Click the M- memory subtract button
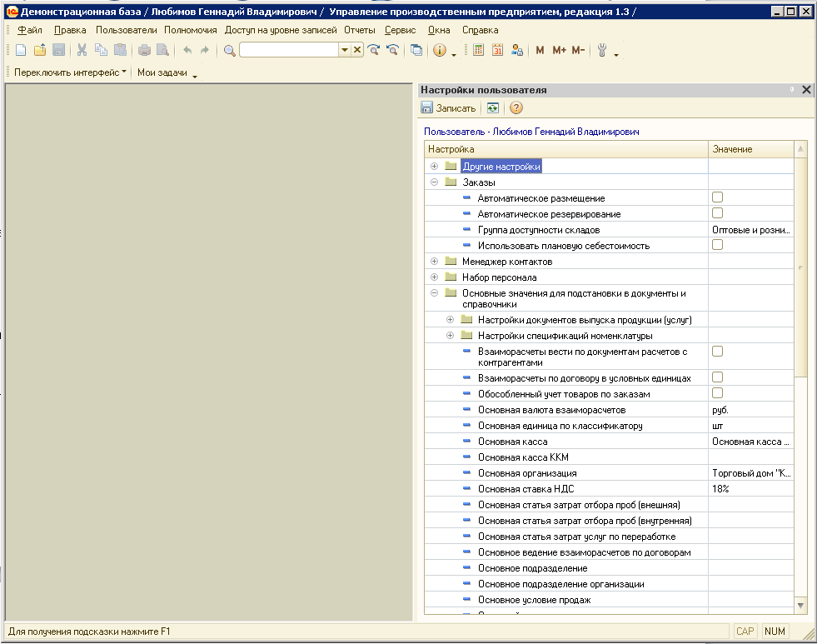Image resolution: width=817 pixels, height=644 pixels. pos(578,50)
